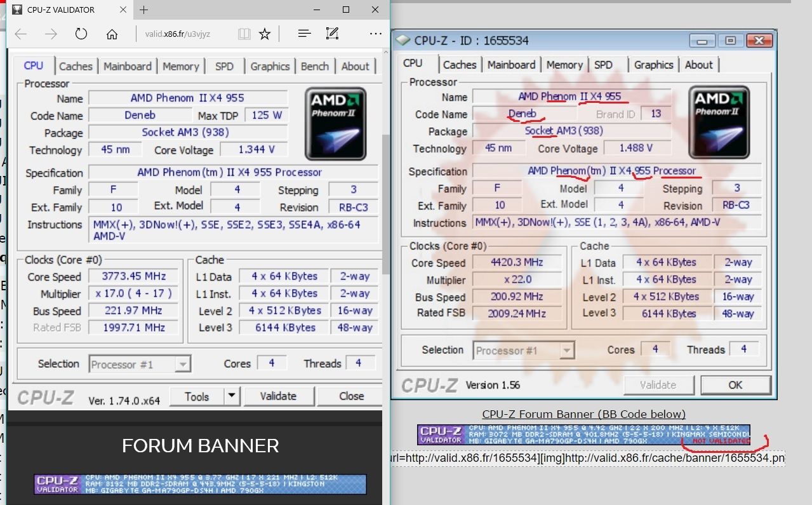Reload the page with refresh icon
This screenshot has width=812, height=505.
(x=81, y=34)
